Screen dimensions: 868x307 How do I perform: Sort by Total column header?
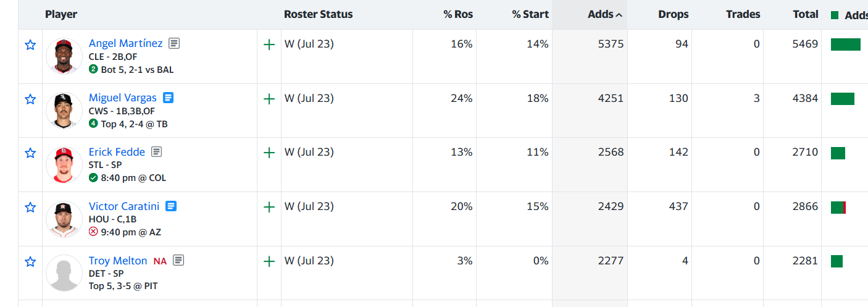[806, 14]
